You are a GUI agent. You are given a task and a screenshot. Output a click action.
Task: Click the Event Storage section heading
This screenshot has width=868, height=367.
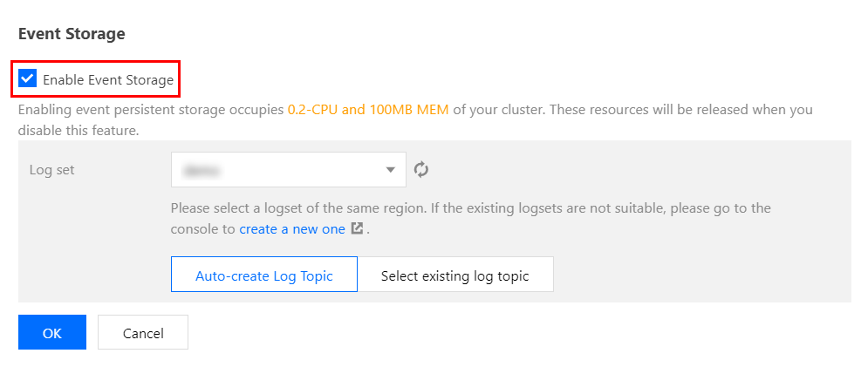(x=72, y=34)
